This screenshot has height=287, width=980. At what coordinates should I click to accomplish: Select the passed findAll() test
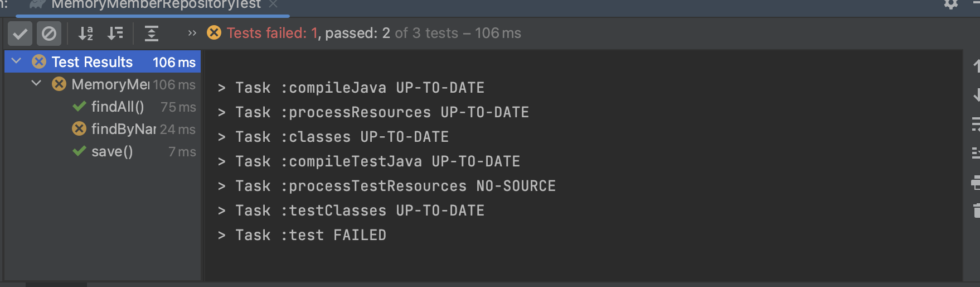118,107
